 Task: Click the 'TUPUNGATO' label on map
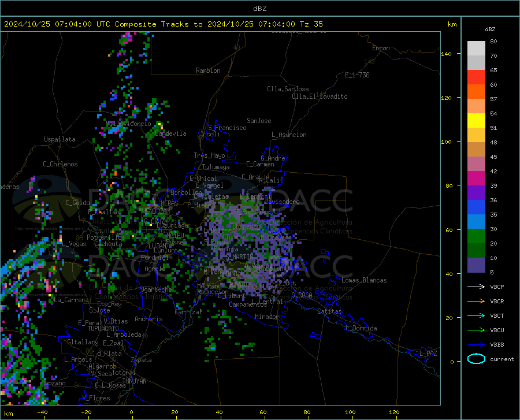[103, 329]
